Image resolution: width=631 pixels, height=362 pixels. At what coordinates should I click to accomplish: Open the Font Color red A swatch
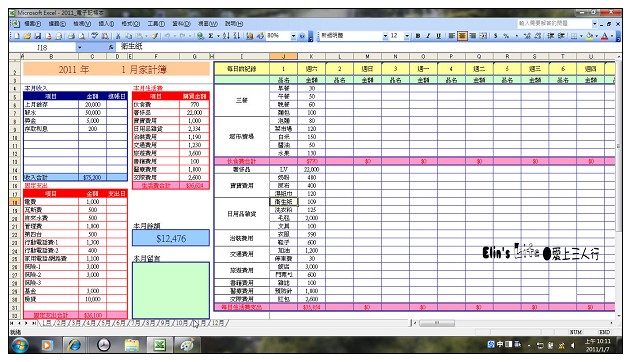click(604, 36)
